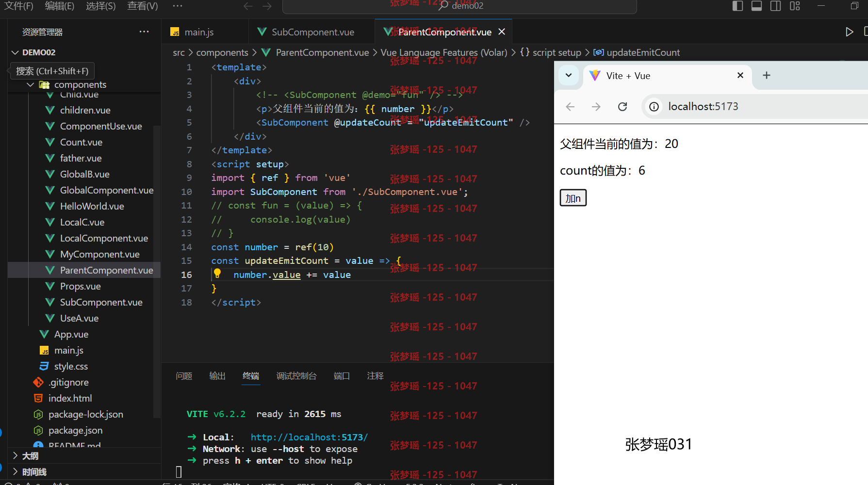Open index.html in the explorer
The height and width of the screenshot is (485, 868).
coord(70,398)
